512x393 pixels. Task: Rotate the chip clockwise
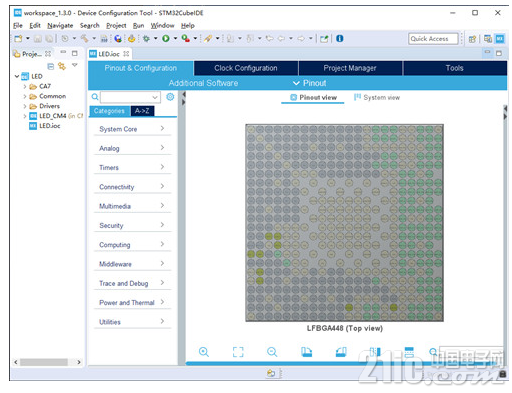(306, 352)
